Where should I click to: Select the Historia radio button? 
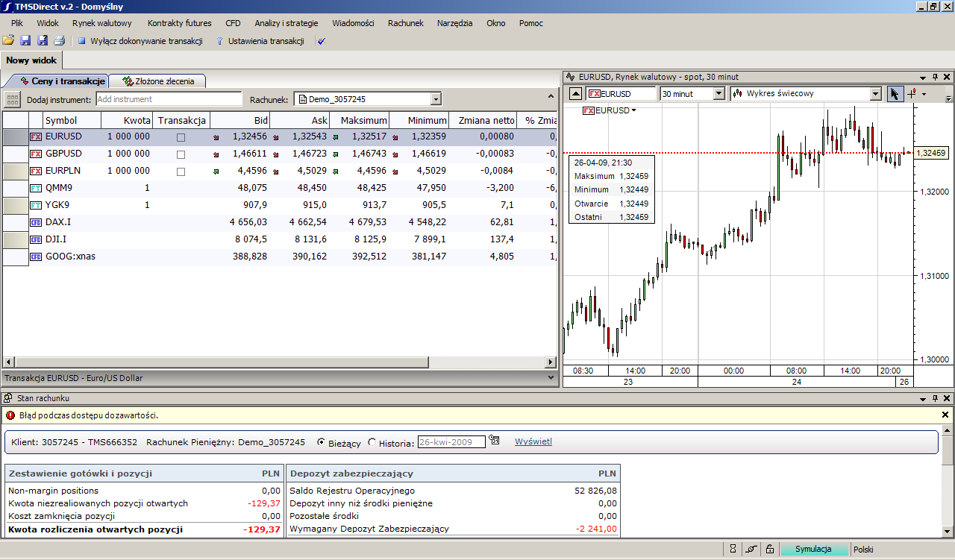click(372, 442)
